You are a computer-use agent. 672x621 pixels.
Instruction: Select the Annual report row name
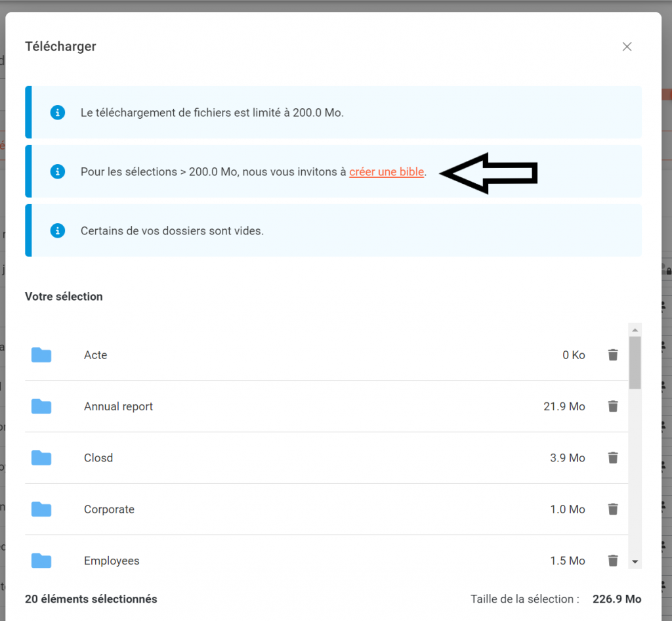pos(118,406)
